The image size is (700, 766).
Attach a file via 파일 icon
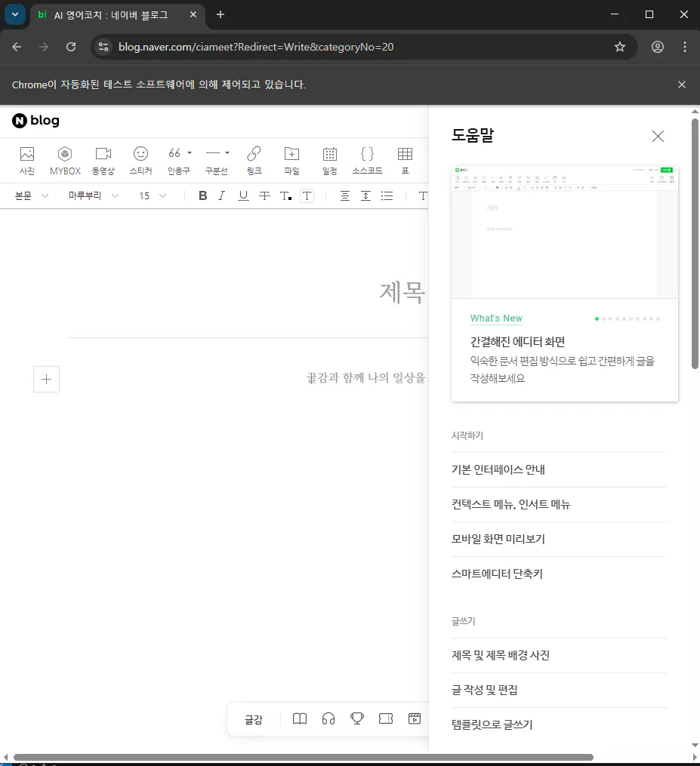291,160
